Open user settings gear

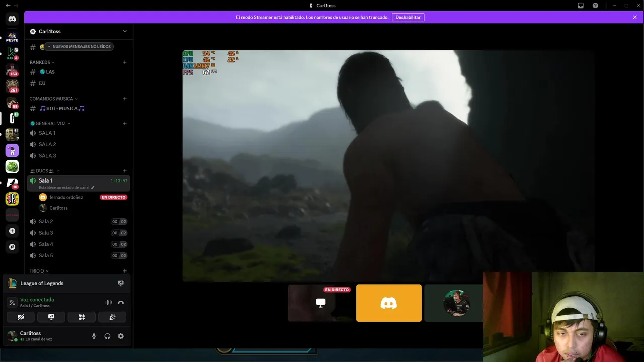click(121, 336)
